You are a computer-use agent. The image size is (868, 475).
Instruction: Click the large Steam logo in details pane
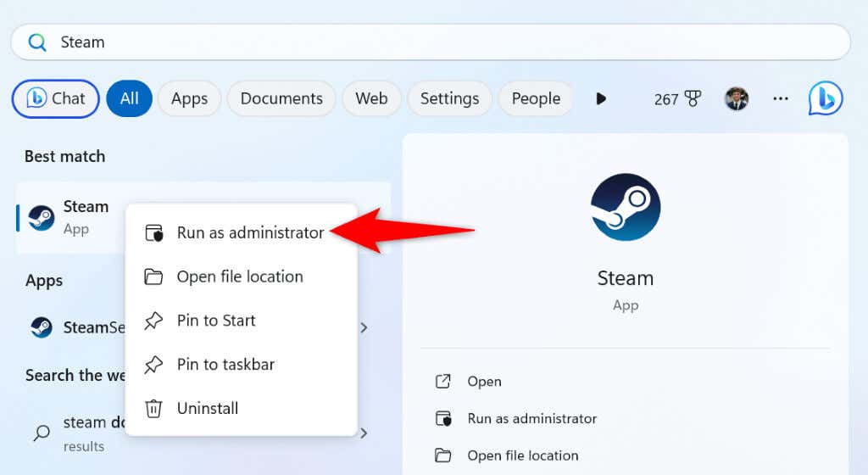[626, 207]
